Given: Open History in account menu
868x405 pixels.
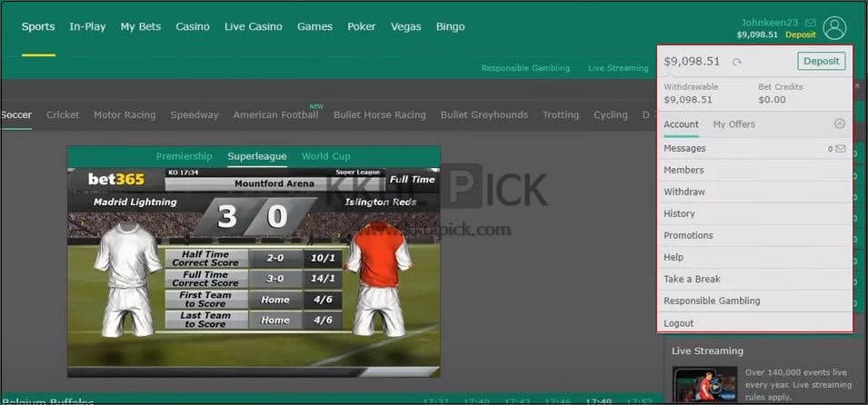Looking at the screenshot, I should (x=754, y=213).
